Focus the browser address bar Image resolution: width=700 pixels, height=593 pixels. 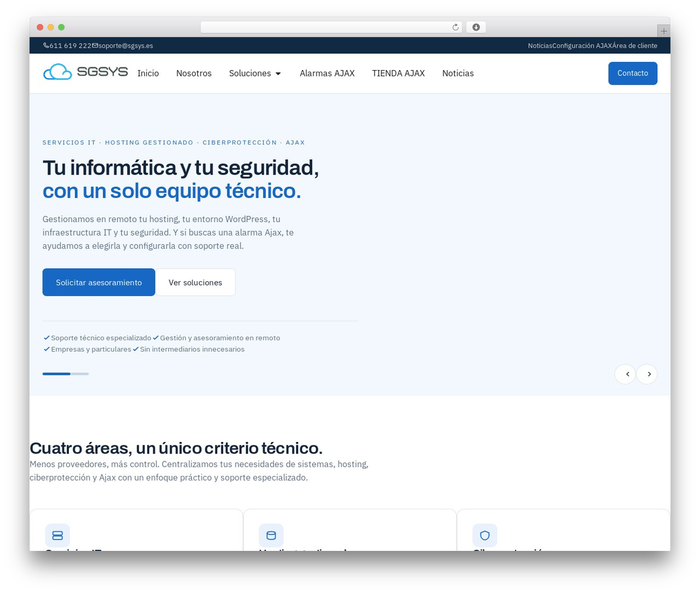pyautogui.click(x=331, y=27)
